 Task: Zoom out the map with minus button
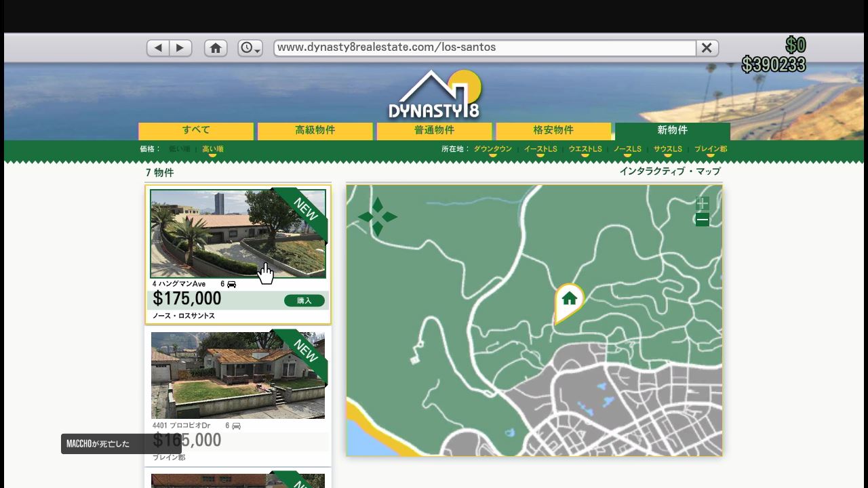703,220
